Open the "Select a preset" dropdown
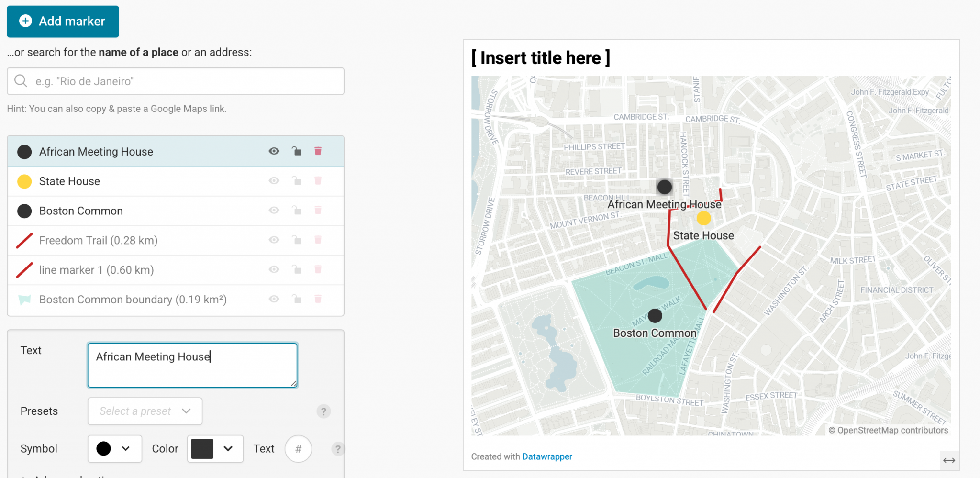This screenshot has height=478, width=980. (145, 411)
